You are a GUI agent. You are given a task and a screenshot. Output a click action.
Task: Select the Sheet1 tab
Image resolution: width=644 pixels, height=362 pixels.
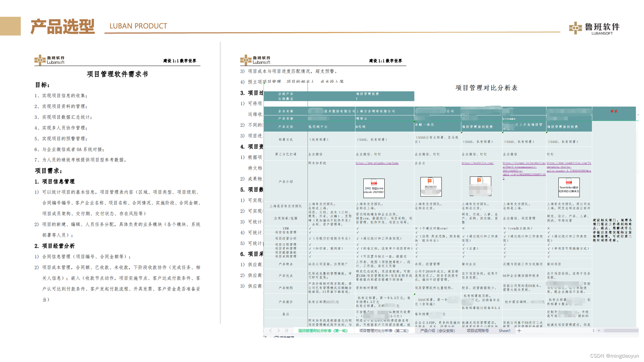[504, 331]
